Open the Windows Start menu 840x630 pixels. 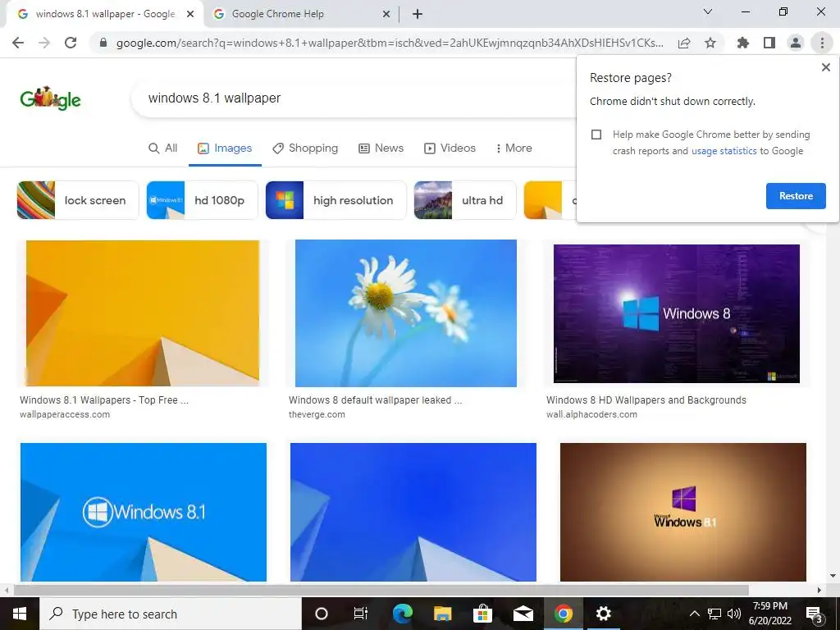point(20,614)
